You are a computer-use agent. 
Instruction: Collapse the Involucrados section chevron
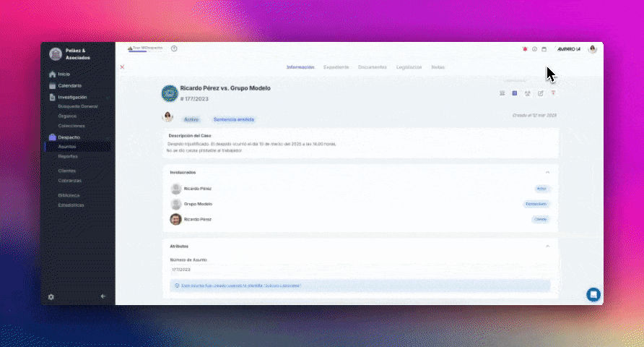pyautogui.click(x=547, y=172)
